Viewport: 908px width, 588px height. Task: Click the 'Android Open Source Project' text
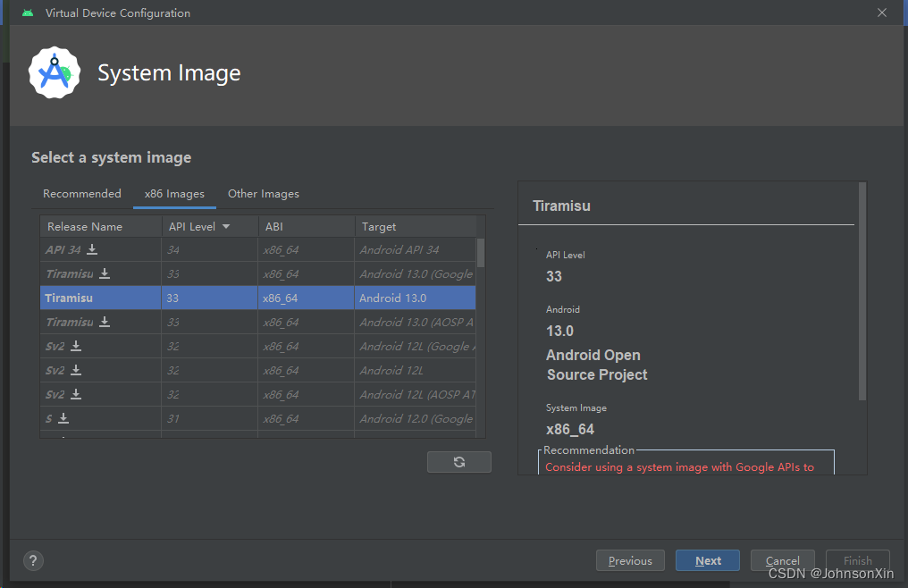(x=596, y=365)
